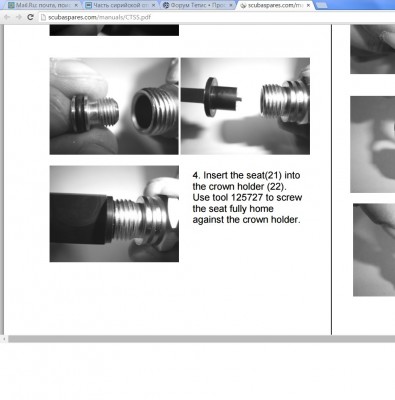
Task: Close the Mail.Ru tab
Action: pos(76,5)
